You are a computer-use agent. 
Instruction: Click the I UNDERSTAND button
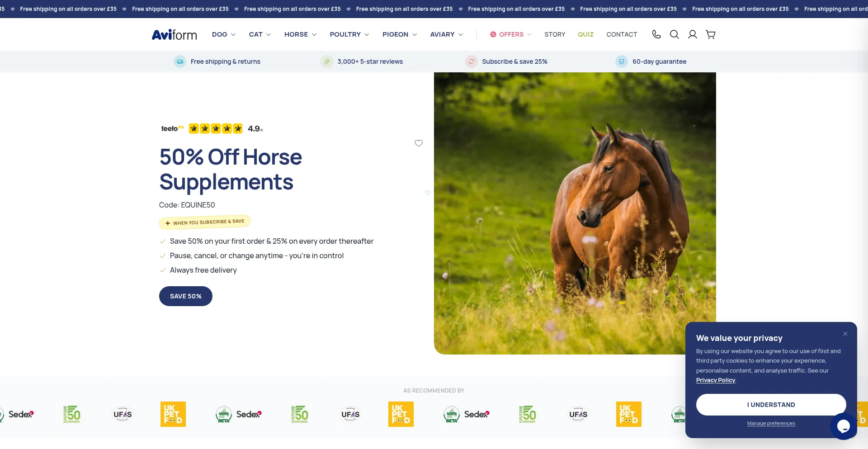(x=771, y=405)
